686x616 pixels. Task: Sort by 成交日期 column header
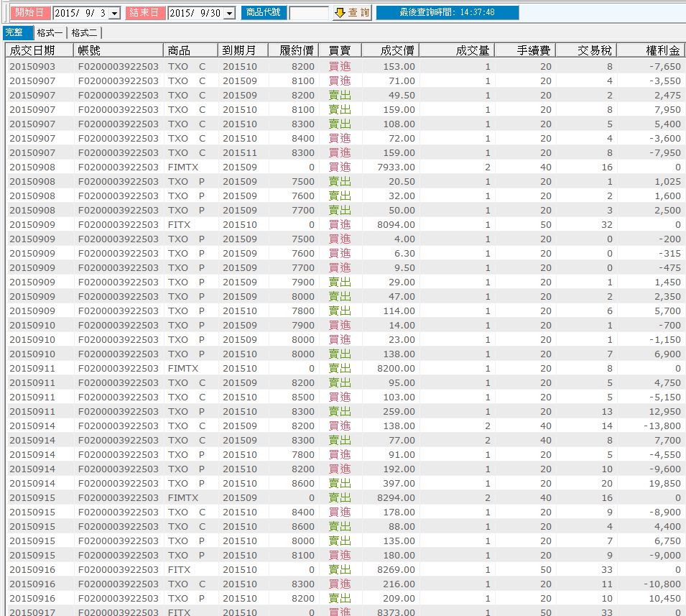pyautogui.click(x=40, y=50)
